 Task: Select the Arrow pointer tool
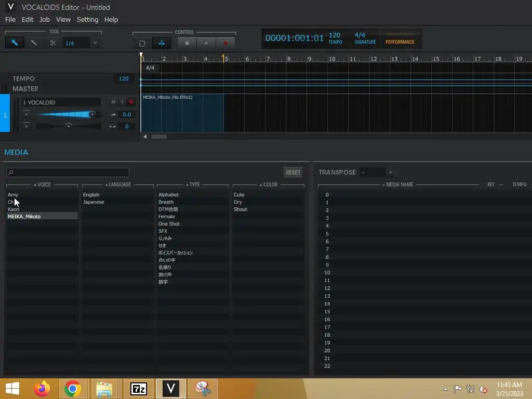point(15,43)
